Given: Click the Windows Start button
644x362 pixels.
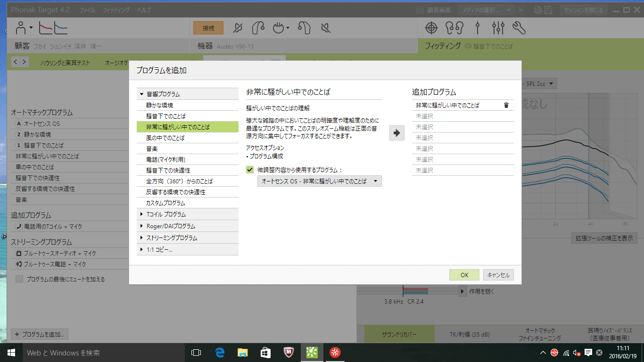Looking at the screenshot, I should [x=11, y=352].
